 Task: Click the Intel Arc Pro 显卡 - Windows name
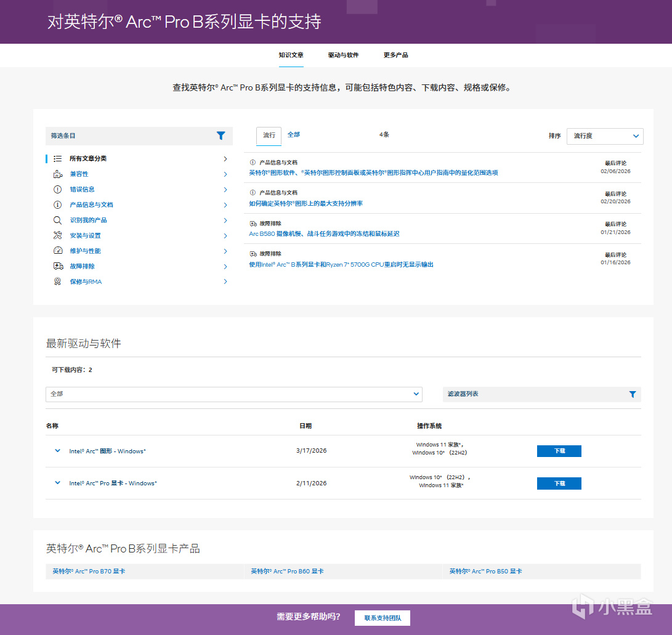tap(113, 483)
